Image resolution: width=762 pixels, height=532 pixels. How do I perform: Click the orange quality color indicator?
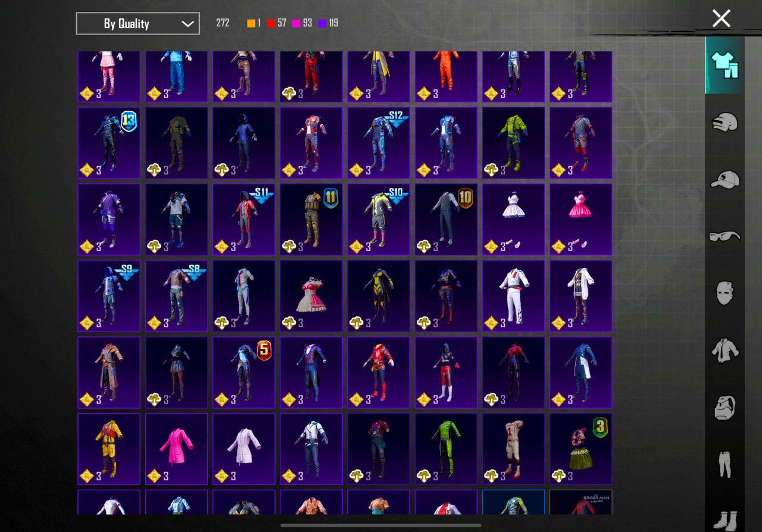click(x=251, y=23)
